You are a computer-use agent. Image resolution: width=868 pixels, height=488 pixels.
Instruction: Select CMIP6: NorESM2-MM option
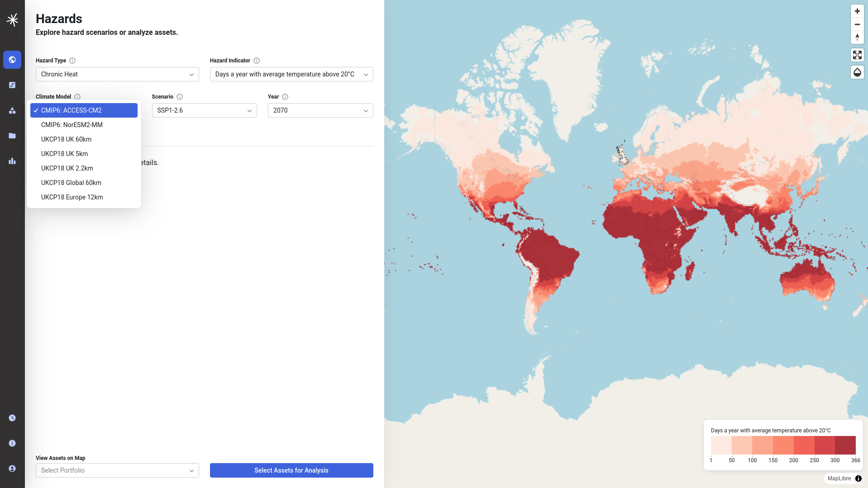(72, 125)
